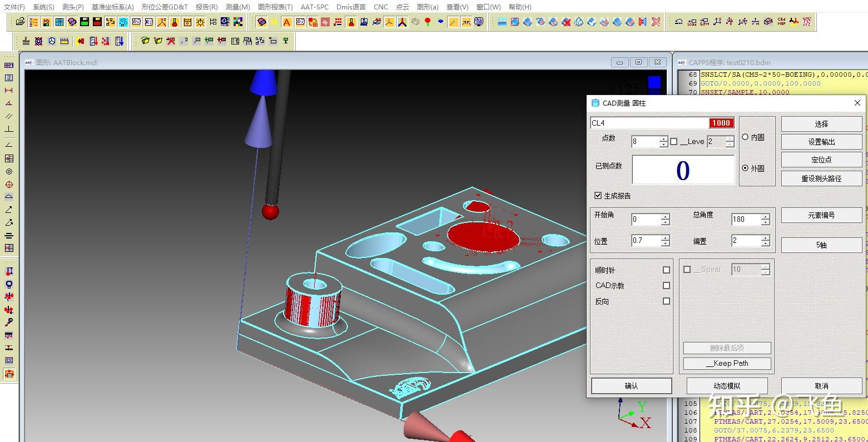Click the red letter A toolbar icon
This screenshot has width=868, height=442.
(x=287, y=22)
